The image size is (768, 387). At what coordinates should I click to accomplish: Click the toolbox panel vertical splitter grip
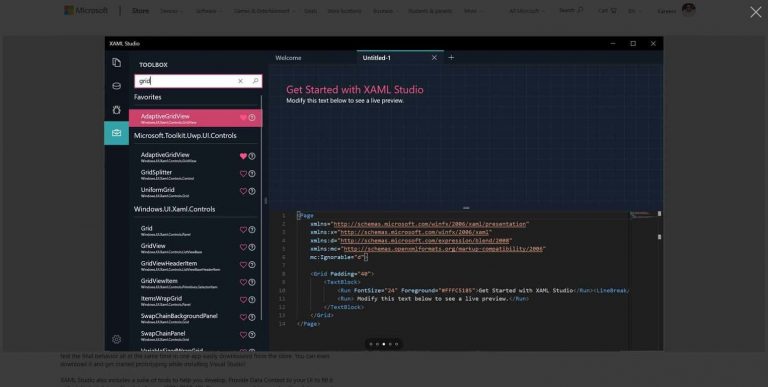click(265, 200)
